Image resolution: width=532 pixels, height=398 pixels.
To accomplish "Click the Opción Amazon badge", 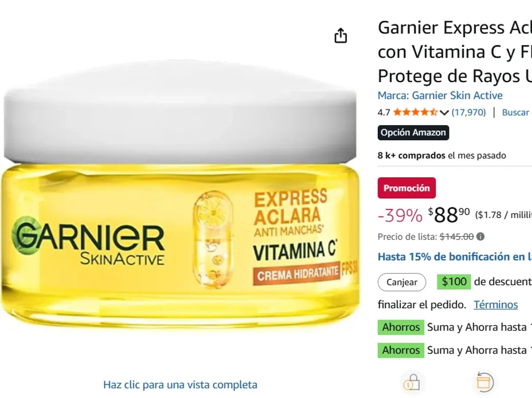I will pos(413,133).
